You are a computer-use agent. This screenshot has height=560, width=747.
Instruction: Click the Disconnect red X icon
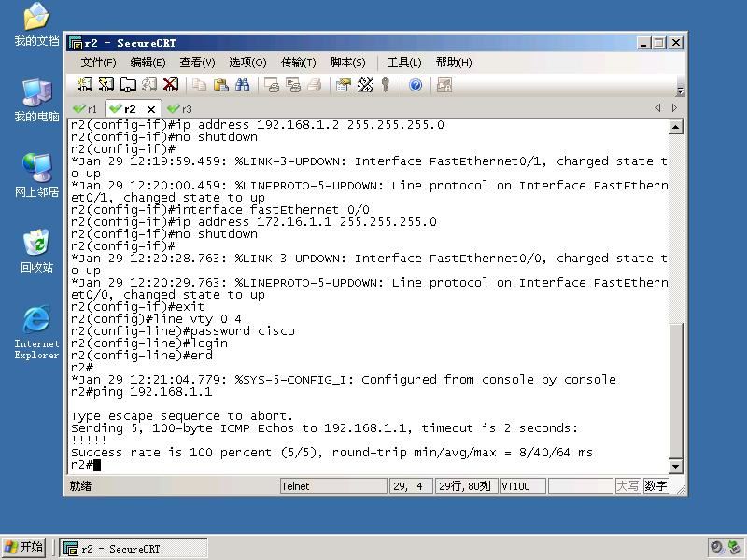point(171,85)
